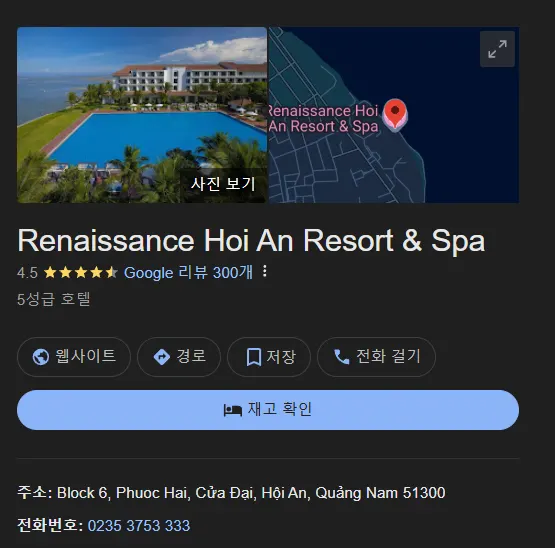Click the five-star rating icons
Image resolution: width=555 pixels, height=548 pixels.
[x=81, y=273]
